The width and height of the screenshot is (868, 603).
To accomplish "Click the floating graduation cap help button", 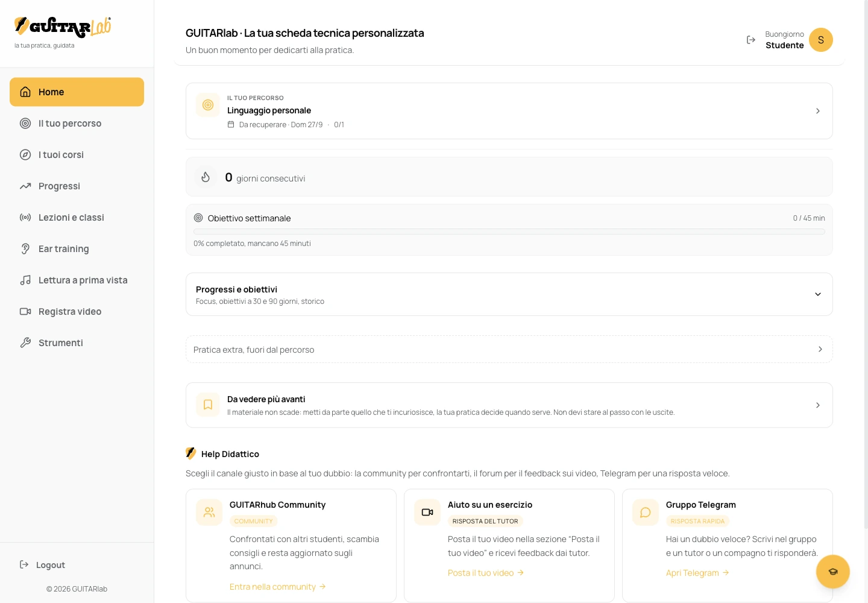I will click(x=833, y=572).
